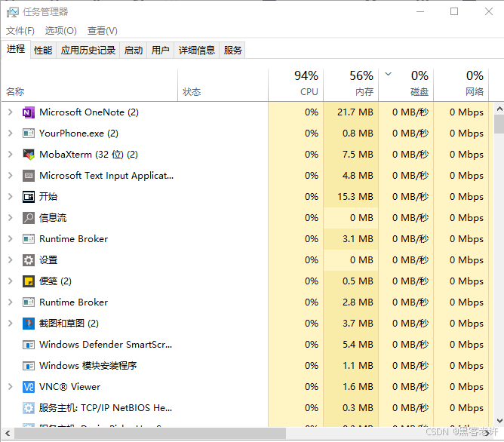Click the YourPhone.exe process icon
The image size is (504, 442).
29,134
